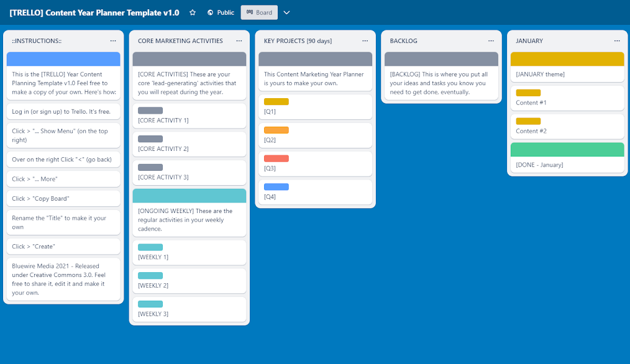Open the KEY PROJECTS list actions menu

(x=365, y=41)
